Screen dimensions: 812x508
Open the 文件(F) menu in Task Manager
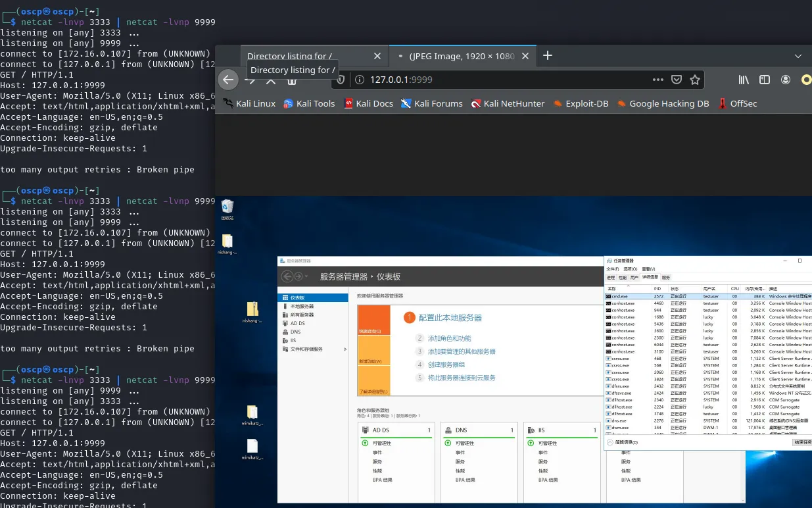tap(612, 269)
